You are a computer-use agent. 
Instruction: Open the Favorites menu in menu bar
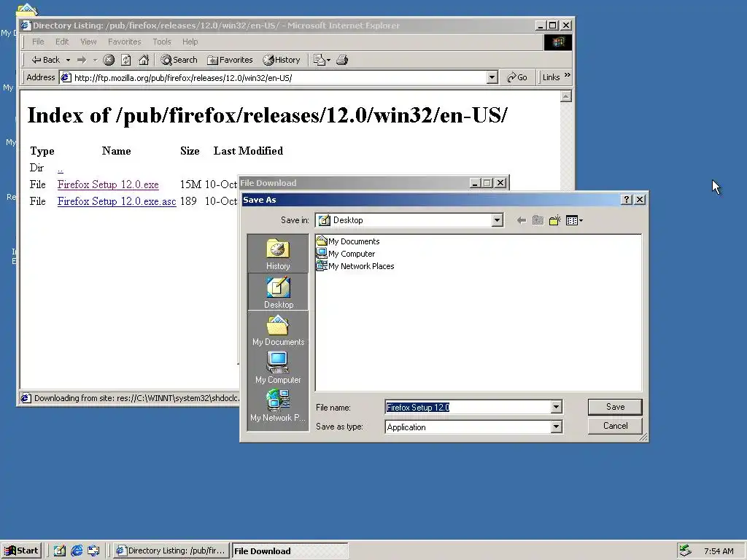124,42
